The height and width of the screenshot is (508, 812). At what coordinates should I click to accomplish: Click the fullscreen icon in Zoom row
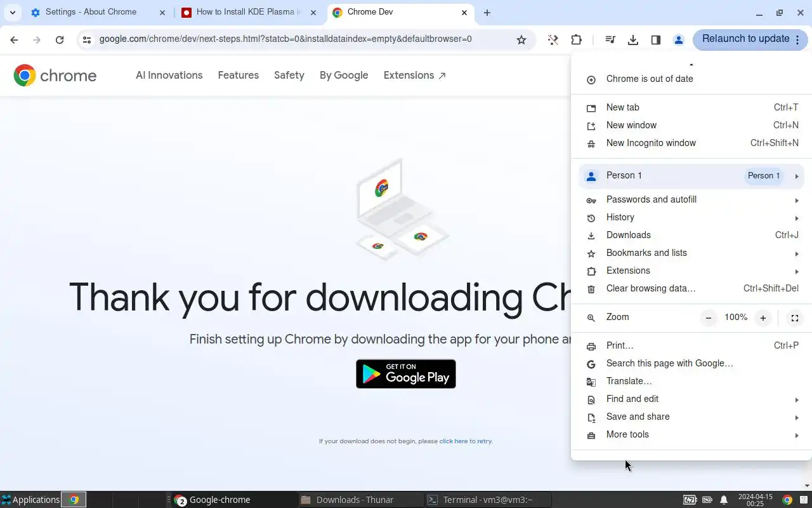(794, 318)
